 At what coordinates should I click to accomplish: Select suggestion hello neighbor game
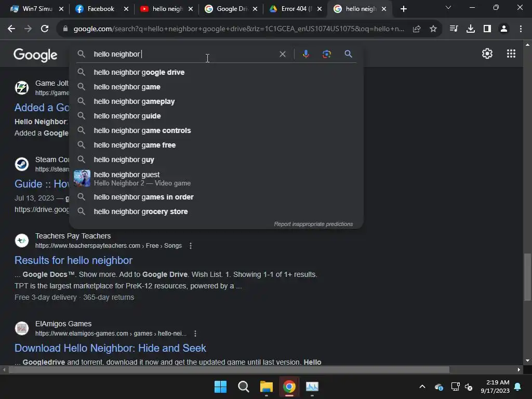pos(216,87)
